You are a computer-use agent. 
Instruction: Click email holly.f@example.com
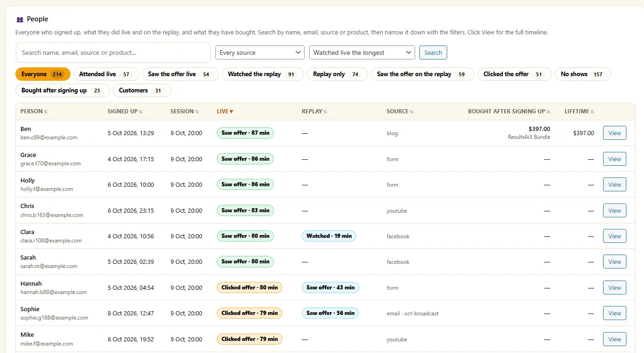[x=46, y=189]
